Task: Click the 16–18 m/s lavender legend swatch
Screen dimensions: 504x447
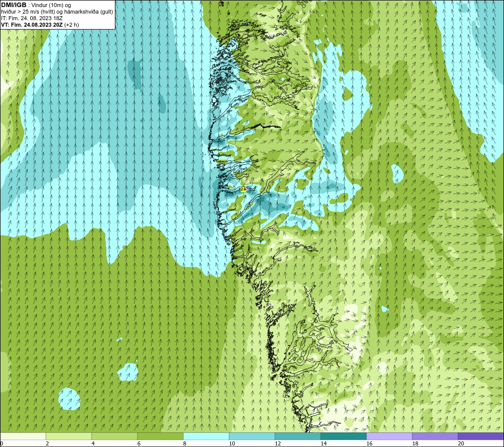Action: [389, 436]
